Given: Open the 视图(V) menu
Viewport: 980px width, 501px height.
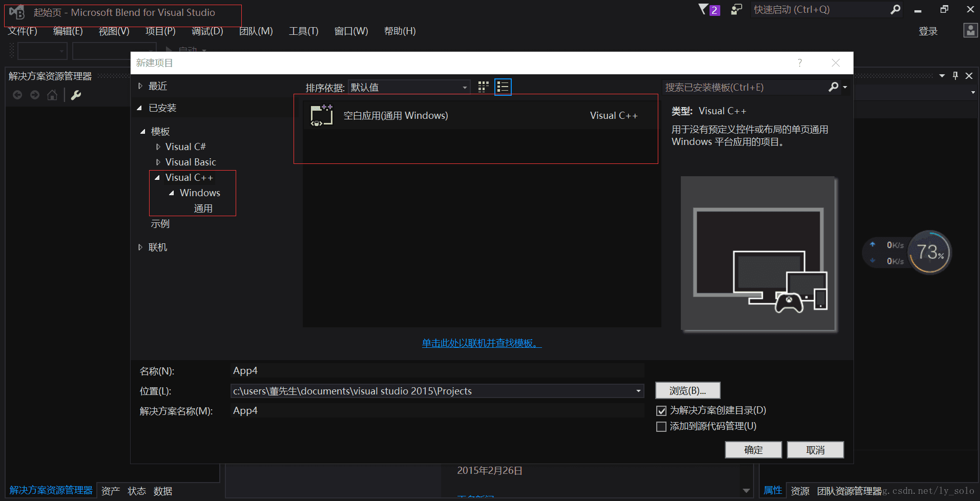Looking at the screenshot, I should pos(114,31).
